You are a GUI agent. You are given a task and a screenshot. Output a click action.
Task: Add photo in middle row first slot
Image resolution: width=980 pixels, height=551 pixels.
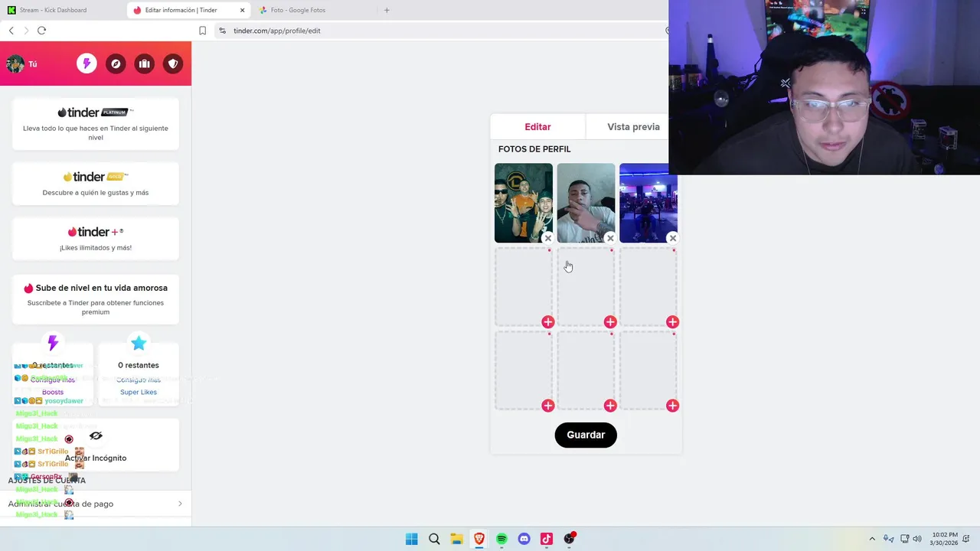pyautogui.click(x=548, y=322)
